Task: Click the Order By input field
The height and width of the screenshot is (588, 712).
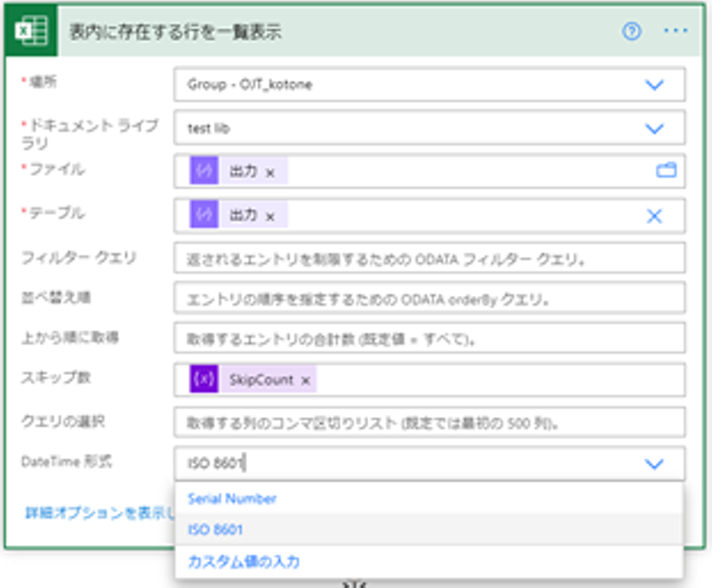Action: (429, 298)
